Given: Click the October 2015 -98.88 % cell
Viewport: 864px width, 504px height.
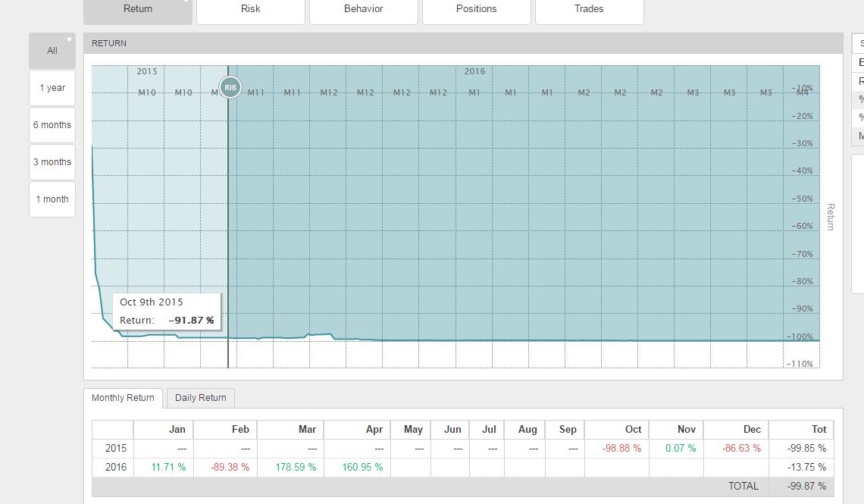Looking at the screenshot, I should click(x=621, y=448).
